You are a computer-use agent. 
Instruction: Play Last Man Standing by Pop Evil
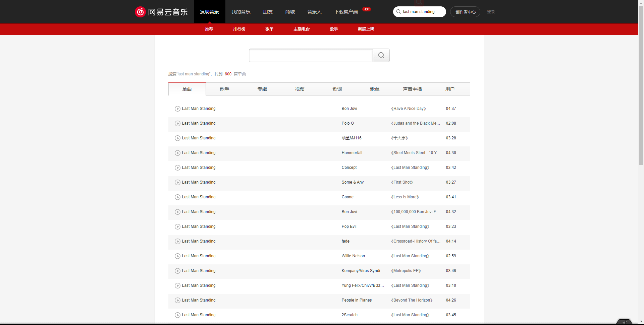coord(177,226)
